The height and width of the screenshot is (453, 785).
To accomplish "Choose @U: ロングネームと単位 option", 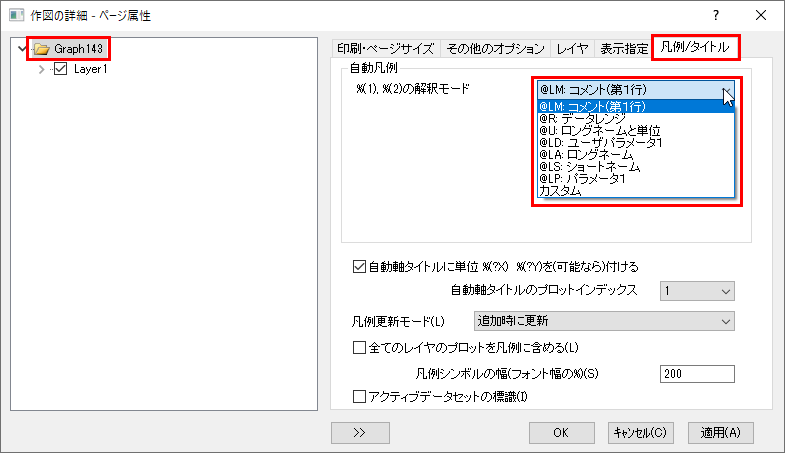I will click(635, 131).
